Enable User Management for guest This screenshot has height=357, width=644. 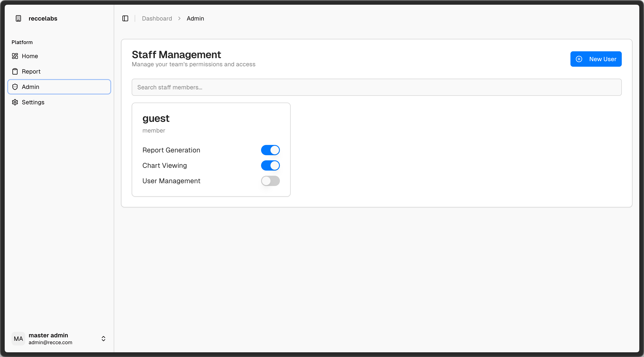[270, 181]
